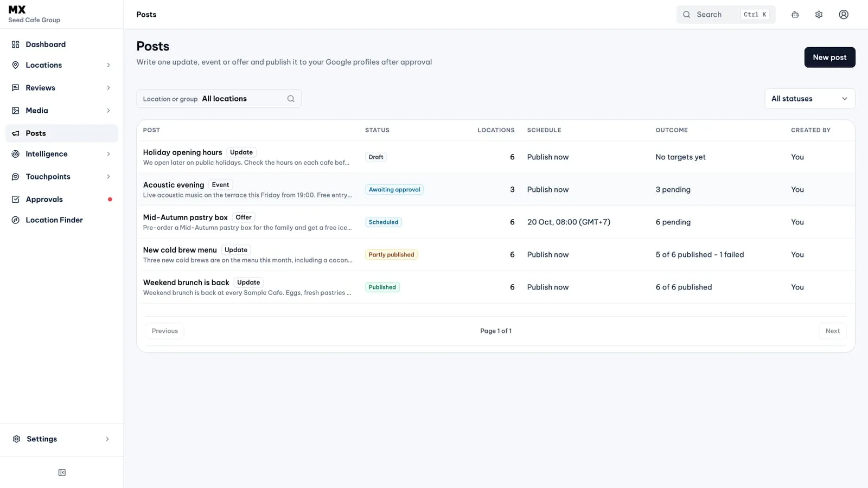Click the Location or group filter field
This screenshot has height=488, width=868.
[x=219, y=99]
